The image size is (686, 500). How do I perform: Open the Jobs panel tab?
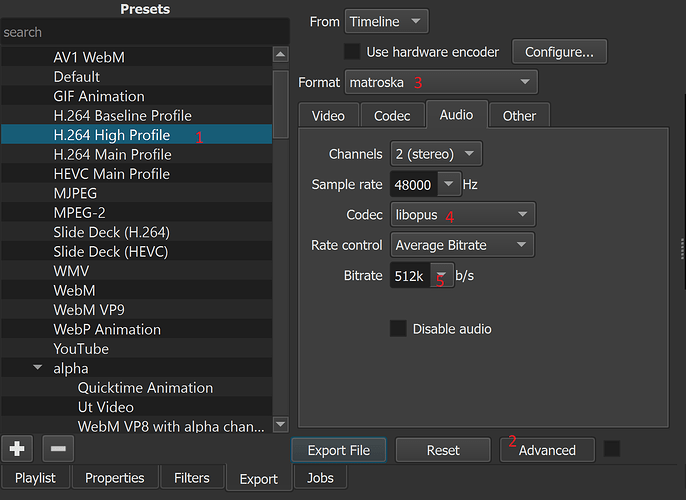point(320,478)
